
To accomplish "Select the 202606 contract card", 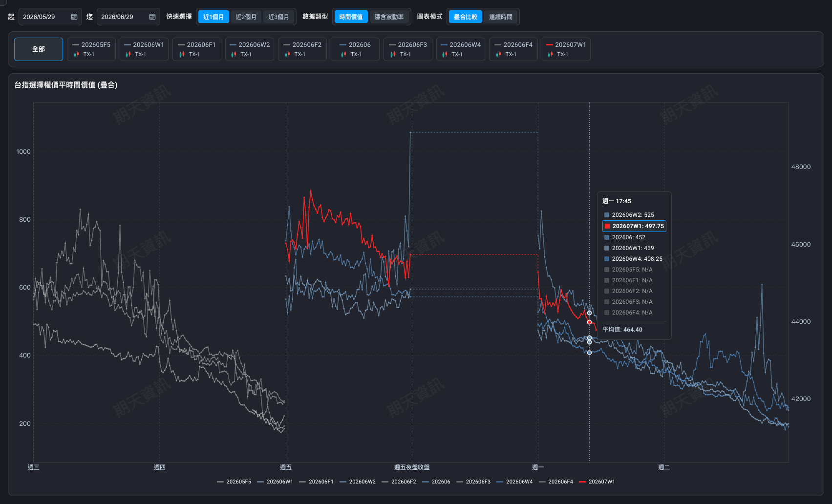I will tap(355, 49).
